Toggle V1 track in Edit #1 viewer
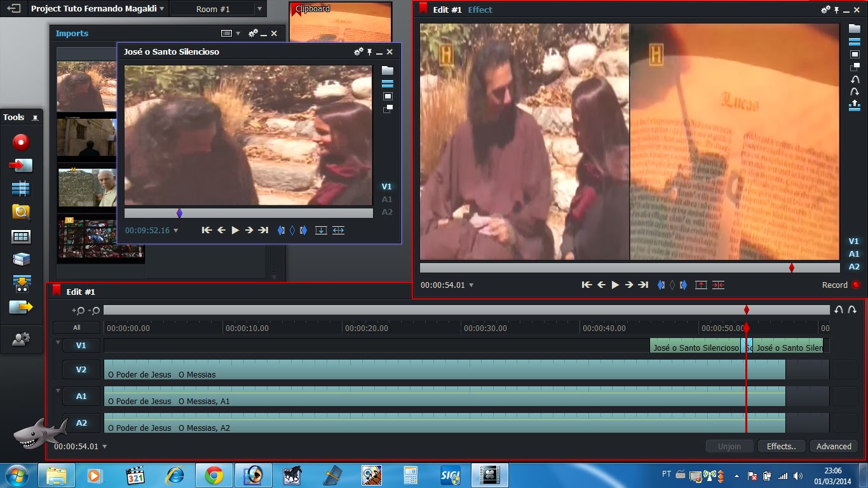This screenshot has width=868, height=488. point(854,241)
